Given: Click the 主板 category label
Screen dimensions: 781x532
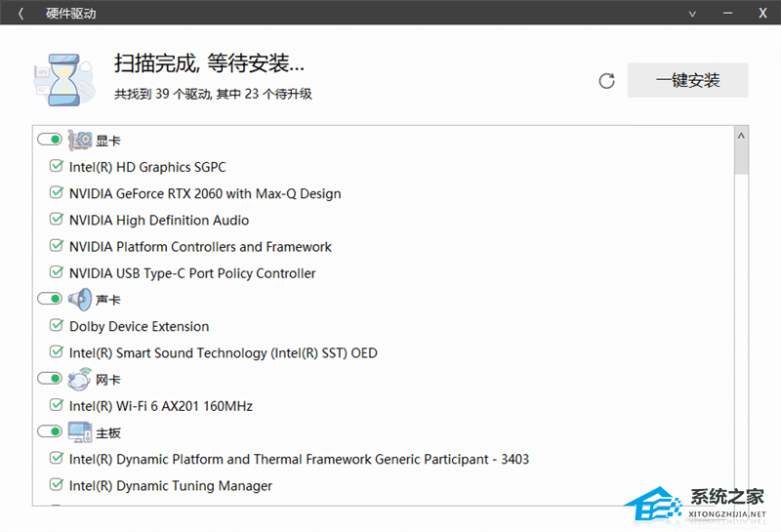Looking at the screenshot, I should [108, 432].
